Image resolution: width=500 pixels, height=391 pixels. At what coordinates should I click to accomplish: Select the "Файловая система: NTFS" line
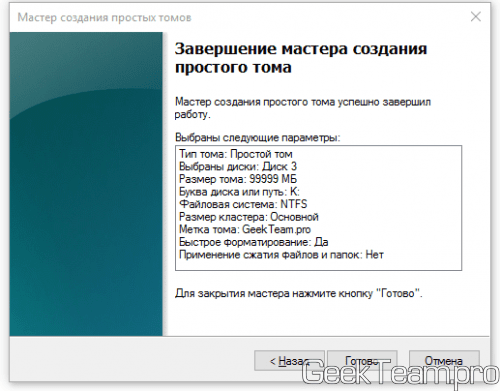pos(243,204)
